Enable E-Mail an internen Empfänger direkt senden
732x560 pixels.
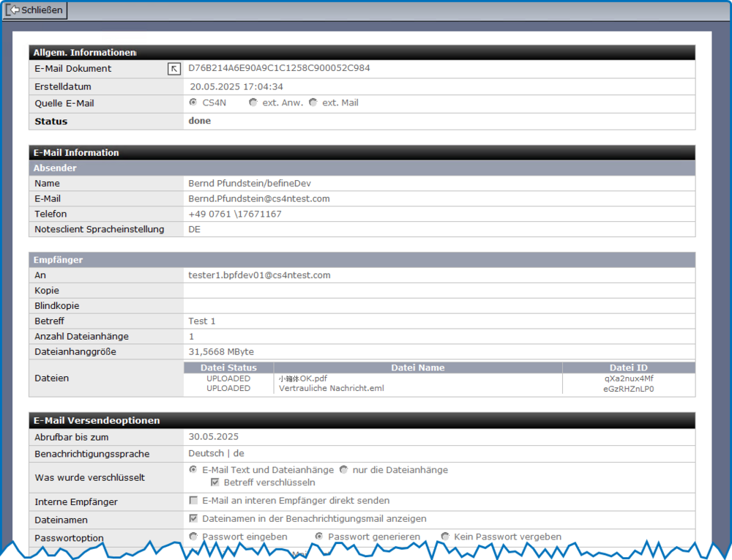pos(193,501)
